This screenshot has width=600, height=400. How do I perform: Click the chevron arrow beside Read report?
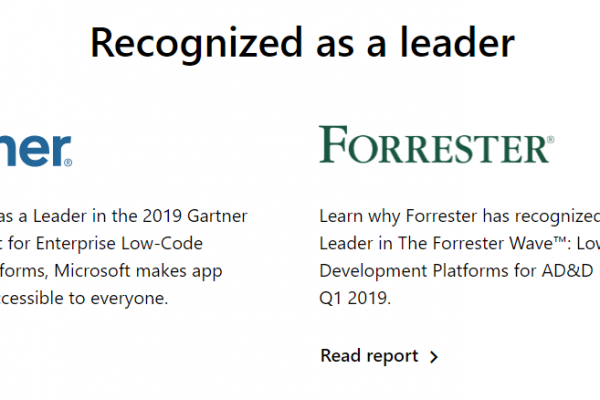(433, 356)
